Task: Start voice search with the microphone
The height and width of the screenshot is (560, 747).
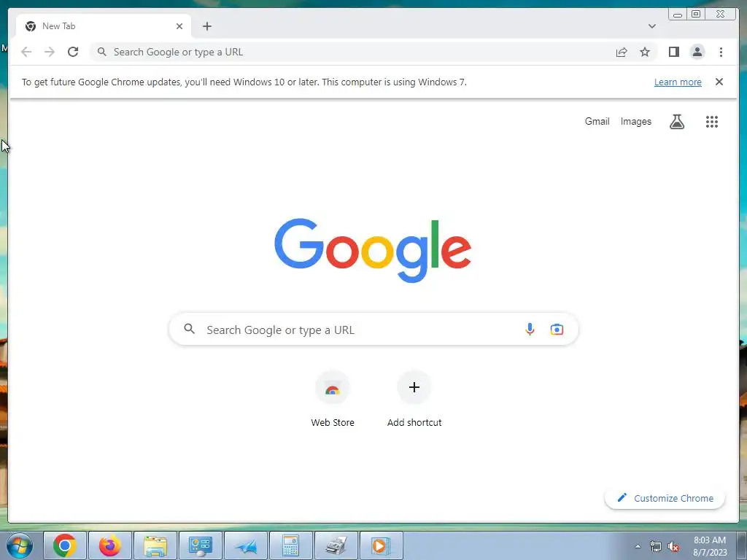Action: point(530,329)
